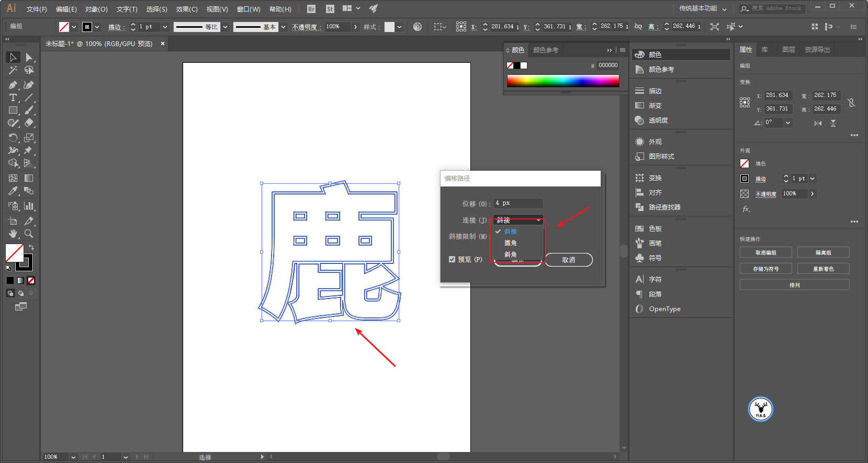The height and width of the screenshot is (463, 868).
Task: Select the Zoom tool
Action: click(29, 234)
